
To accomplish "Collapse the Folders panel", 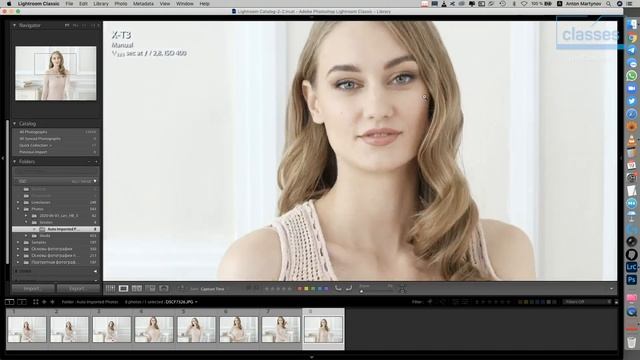I will coord(14,162).
